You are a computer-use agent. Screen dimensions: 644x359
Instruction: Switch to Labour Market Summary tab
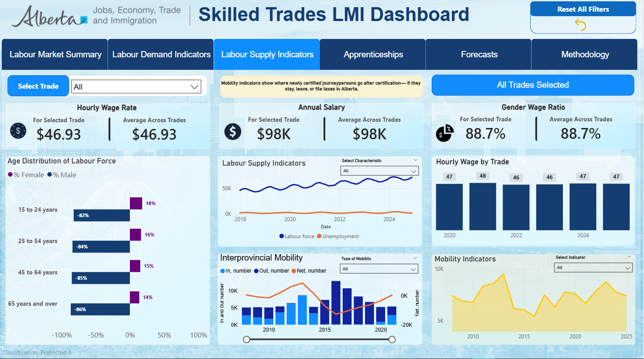(55, 55)
